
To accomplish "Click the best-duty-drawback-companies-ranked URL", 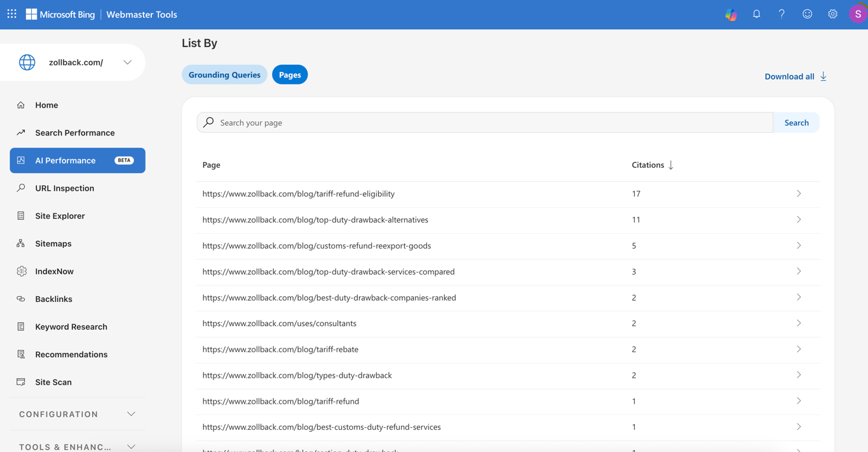I will tap(329, 297).
